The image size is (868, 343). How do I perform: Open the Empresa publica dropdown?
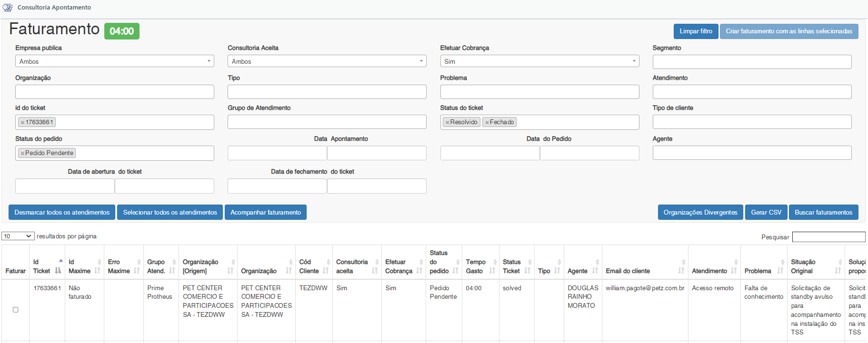point(114,61)
